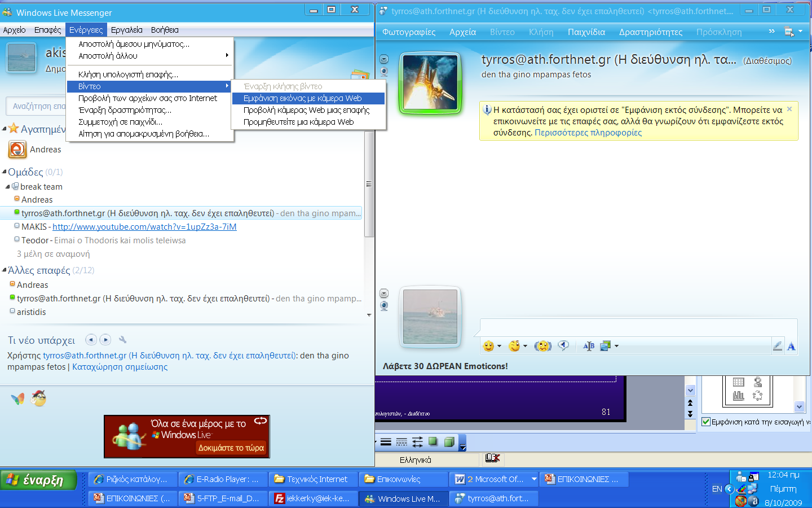Open What's new settings wrench icon
This screenshot has height=508, width=812.
[122, 340]
